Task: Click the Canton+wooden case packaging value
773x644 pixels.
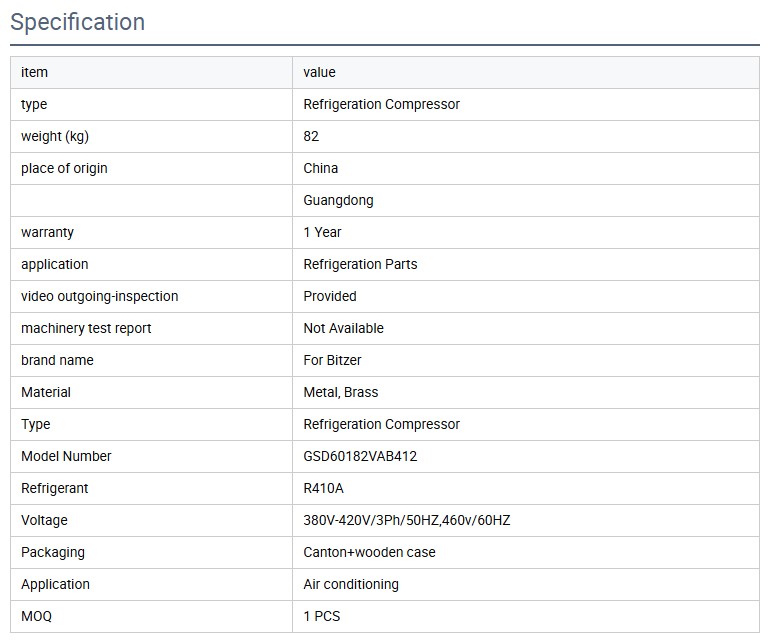Action: point(369,552)
